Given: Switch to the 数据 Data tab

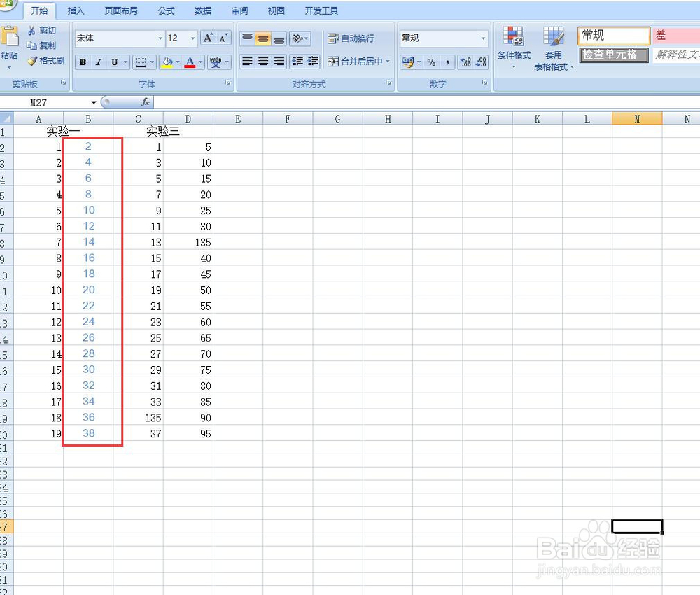Looking at the screenshot, I should click(203, 10).
